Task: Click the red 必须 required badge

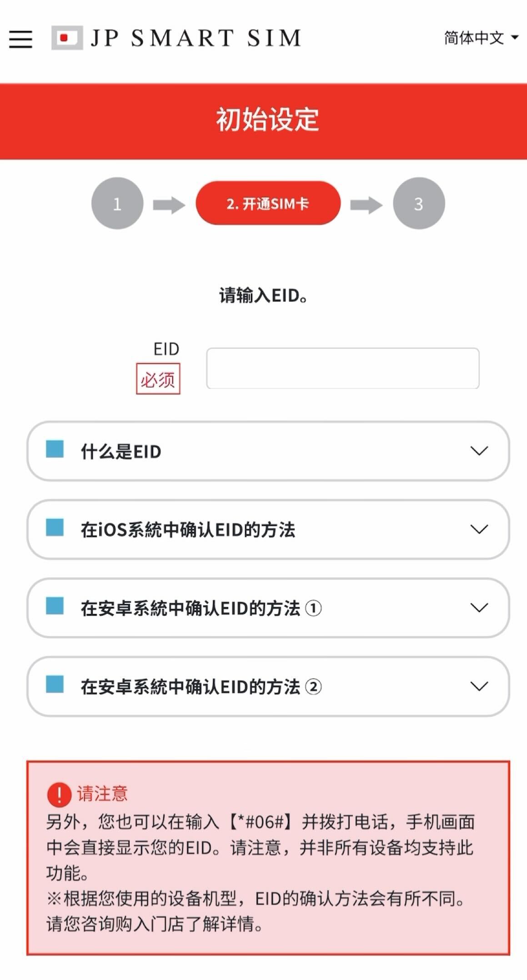Action: point(158,379)
